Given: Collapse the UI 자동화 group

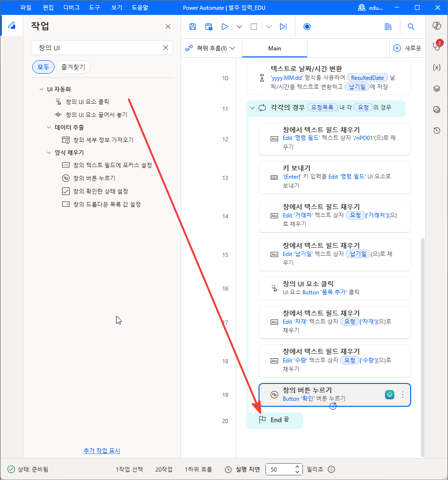Looking at the screenshot, I should (42, 89).
